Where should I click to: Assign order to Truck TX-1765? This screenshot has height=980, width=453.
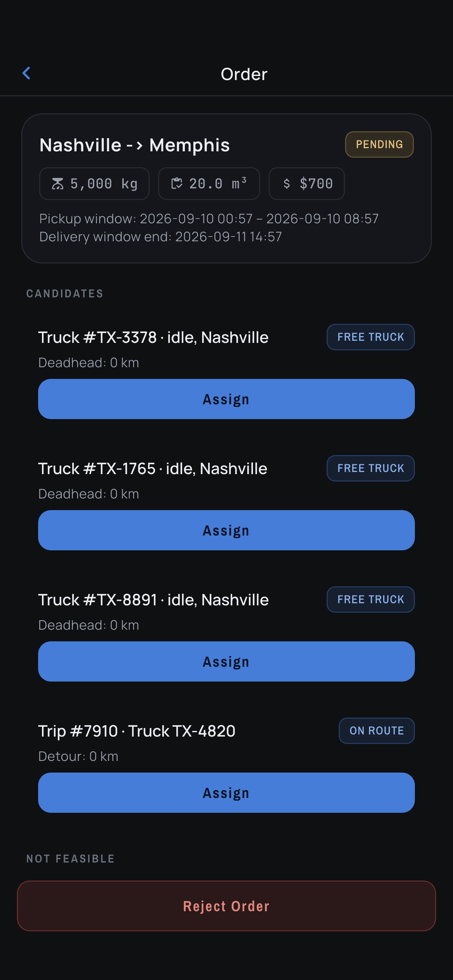(x=226, y=530)
